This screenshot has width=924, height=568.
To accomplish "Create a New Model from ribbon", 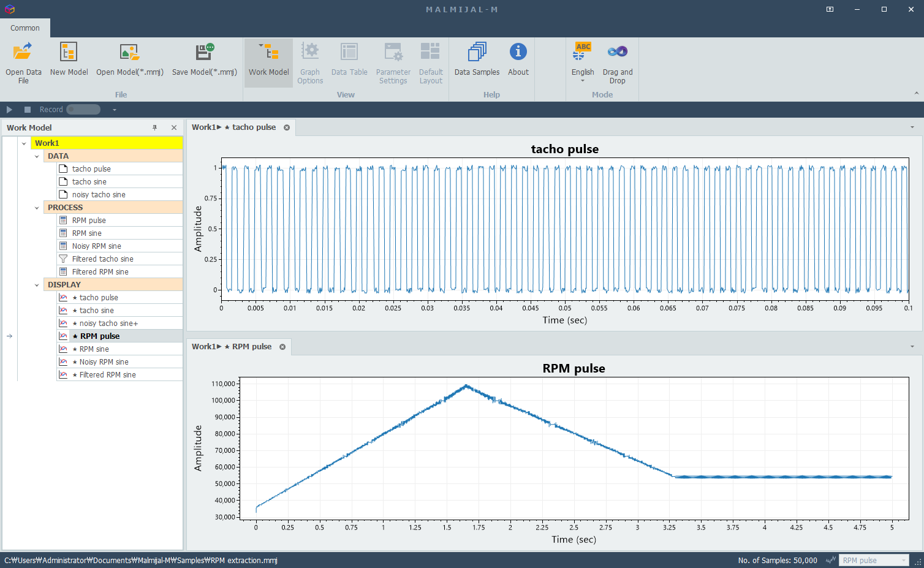I will 69,53.
